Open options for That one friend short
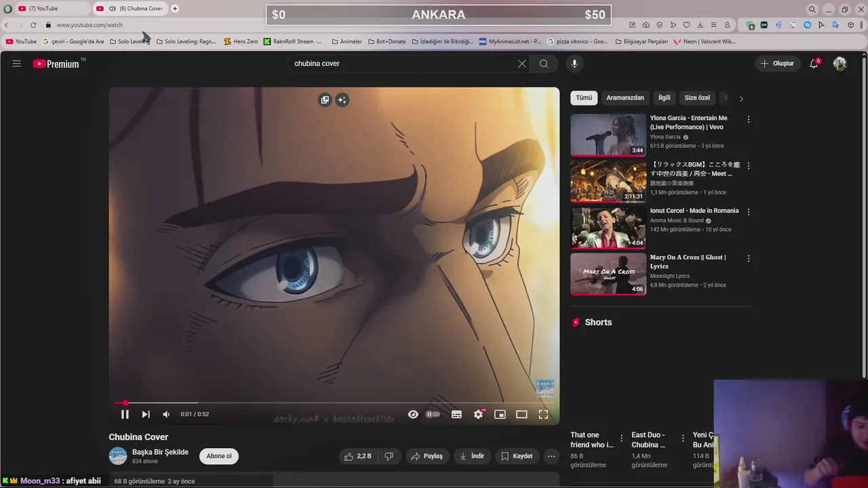 click(x=622, y=439)
